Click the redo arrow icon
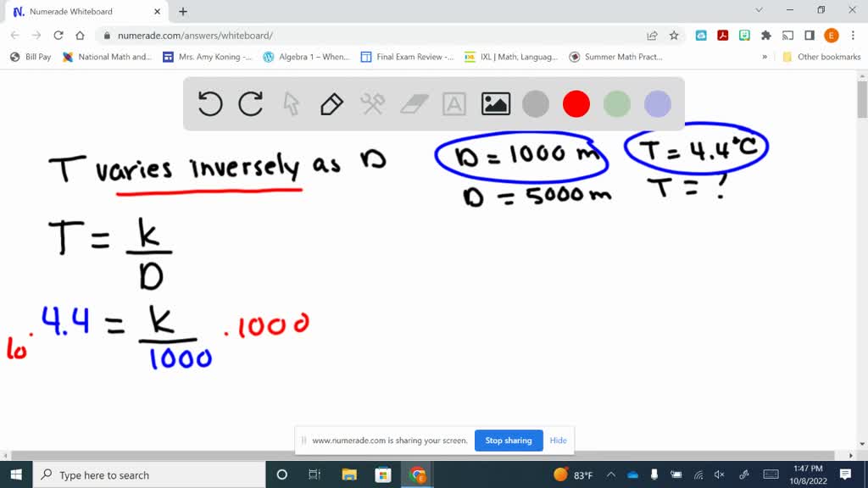The height and width of the screenshot is (488, 868). [250, 103]
